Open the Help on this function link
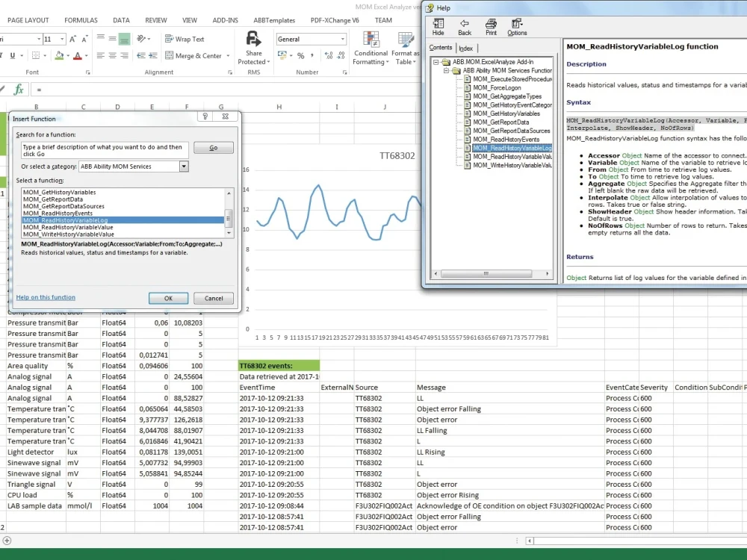This screenshot has width=747, height=560. [46, 297]
